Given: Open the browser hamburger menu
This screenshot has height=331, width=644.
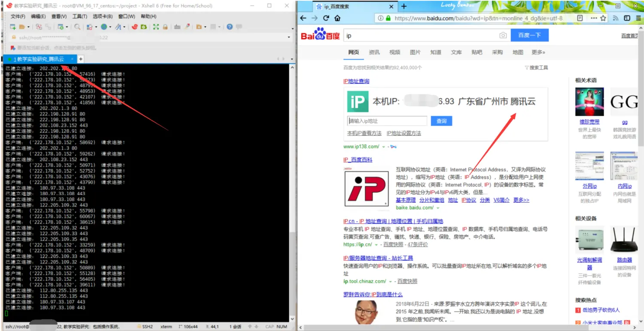Looking at the screenshot, I should [638, 18].
